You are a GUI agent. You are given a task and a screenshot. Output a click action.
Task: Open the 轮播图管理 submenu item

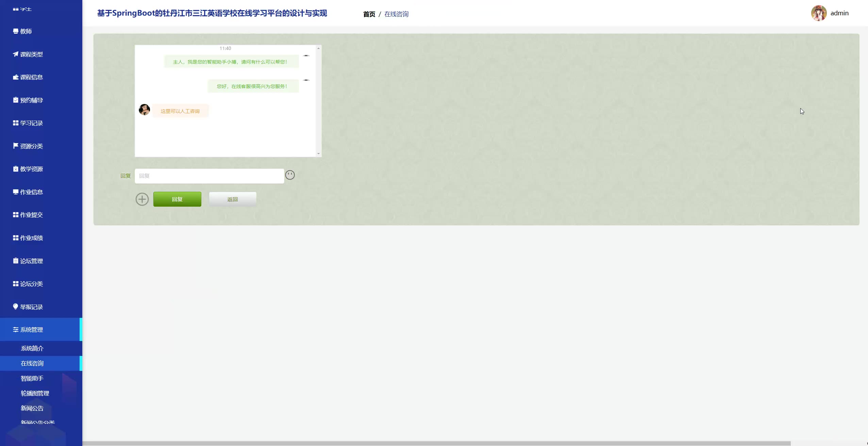(x=35, y=393)
